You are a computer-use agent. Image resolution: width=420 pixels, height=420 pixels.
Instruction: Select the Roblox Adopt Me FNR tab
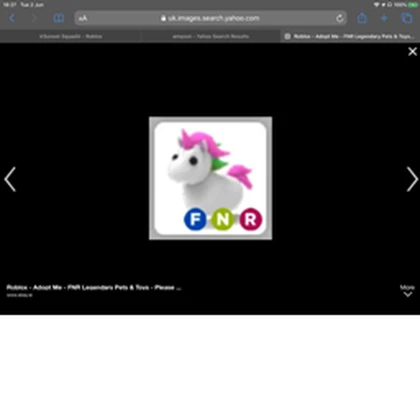[x=350, y=36]
